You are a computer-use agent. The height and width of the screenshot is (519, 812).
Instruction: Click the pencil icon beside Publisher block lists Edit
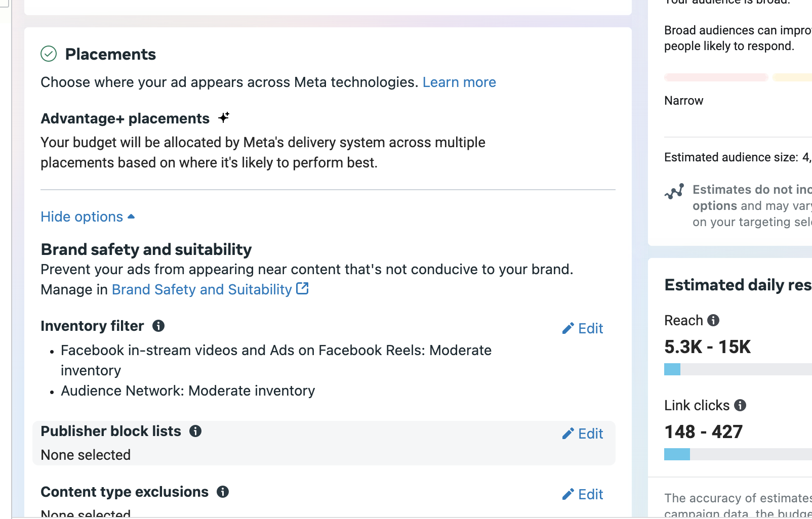pos(568,433)
